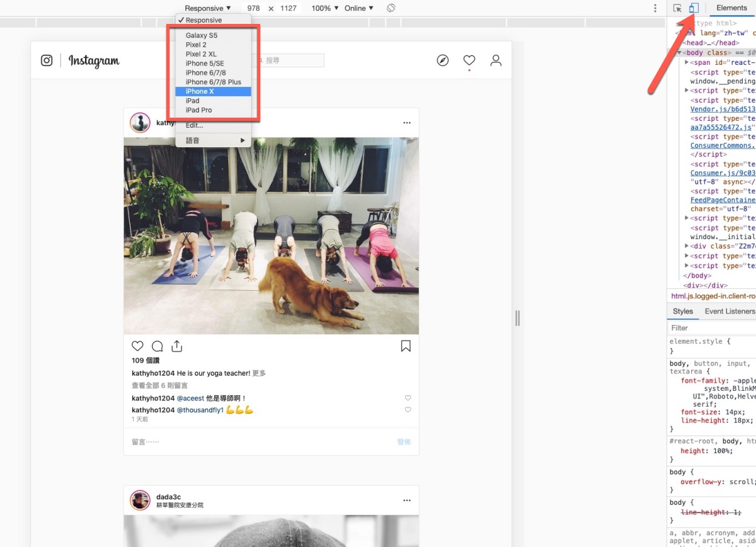Expand the div class Z2m7o node

pos(687,246)
